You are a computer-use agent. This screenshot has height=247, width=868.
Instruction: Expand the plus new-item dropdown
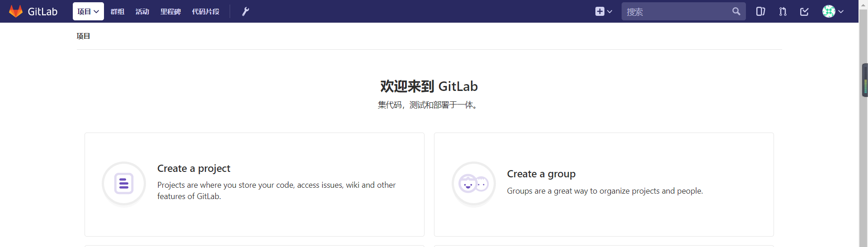[604, 11]
